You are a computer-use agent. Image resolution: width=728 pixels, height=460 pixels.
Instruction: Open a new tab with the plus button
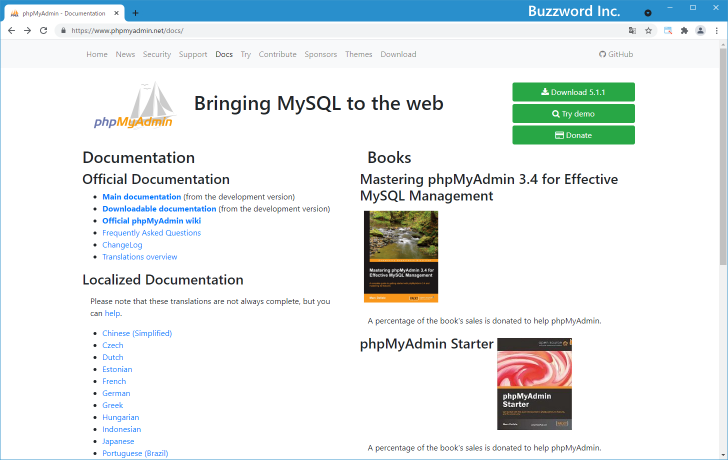click(136, 12)
